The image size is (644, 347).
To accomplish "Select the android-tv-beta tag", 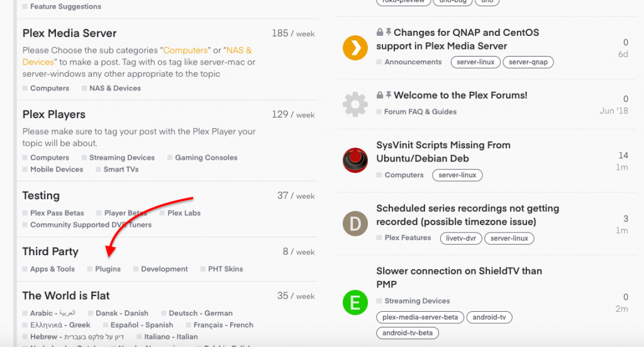I will coord(408,333).
